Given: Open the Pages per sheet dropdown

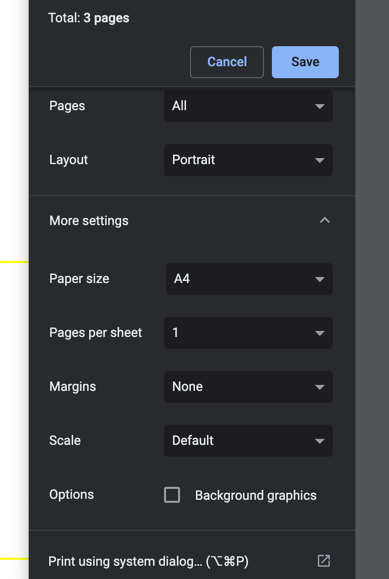Looking at the screenshot, I should click(248, 333).
